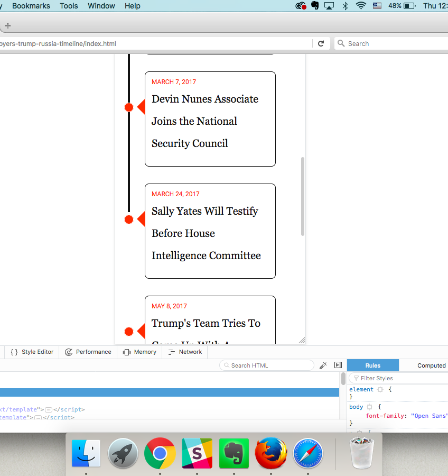Toggle body selector highlighter icon

(369, 407)
